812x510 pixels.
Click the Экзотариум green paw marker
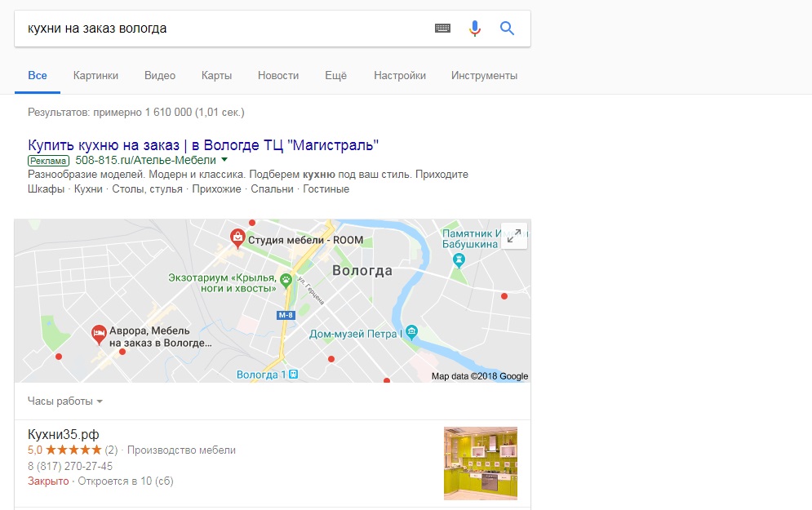tap(286, 281)
